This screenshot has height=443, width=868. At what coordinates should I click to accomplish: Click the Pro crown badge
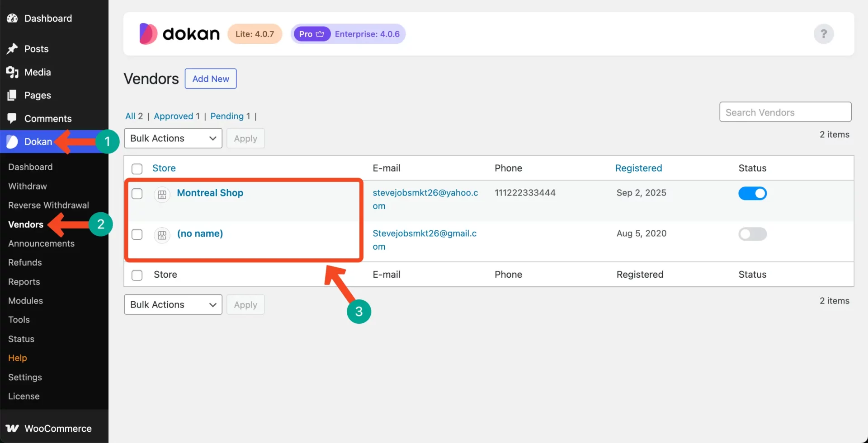click(311, 34)
